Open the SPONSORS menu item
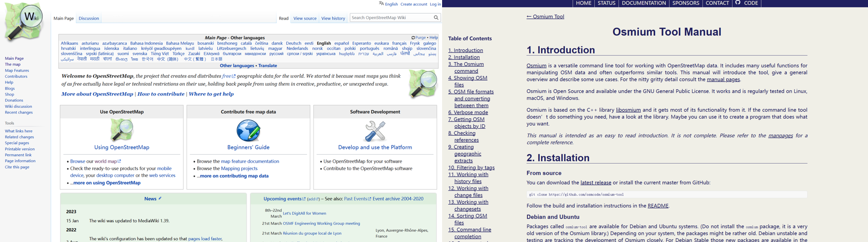Viewport: 868px width, 242px height. 685,3
